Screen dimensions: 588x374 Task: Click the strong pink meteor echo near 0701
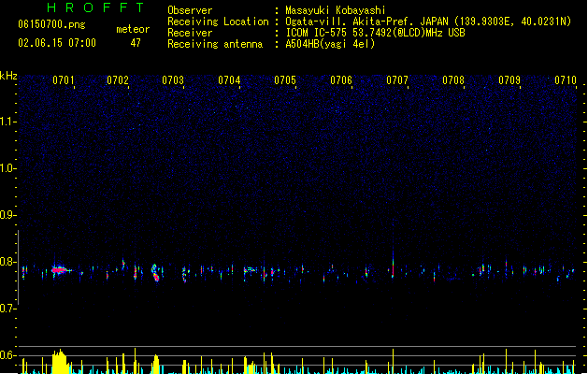(x=59, y=269)
